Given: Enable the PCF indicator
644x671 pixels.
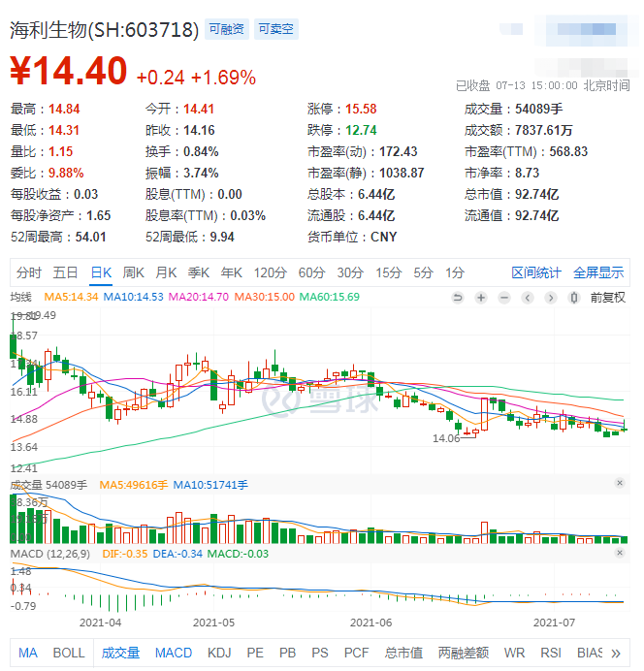Looking at the screenshot, I should click(x=356, y=654).
